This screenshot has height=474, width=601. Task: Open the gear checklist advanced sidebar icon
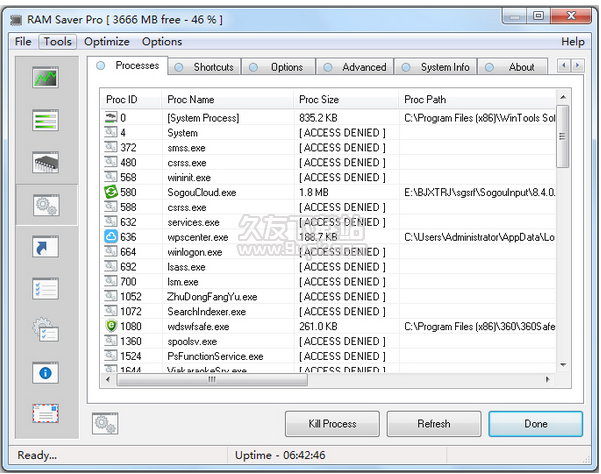[46, 330]
